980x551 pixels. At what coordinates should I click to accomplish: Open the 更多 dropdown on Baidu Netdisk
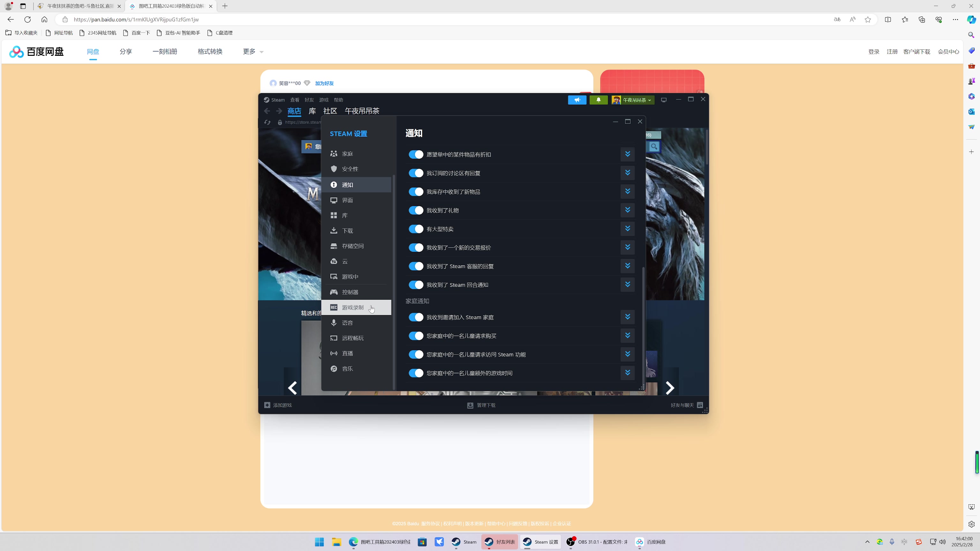(253, 51)
